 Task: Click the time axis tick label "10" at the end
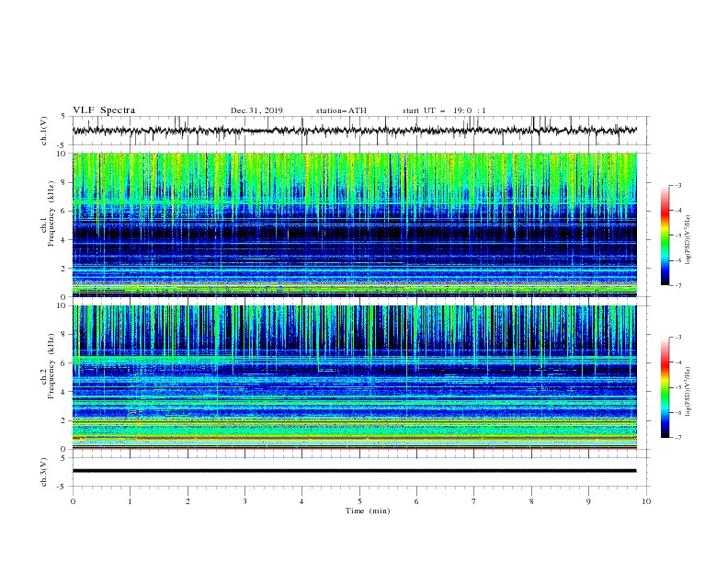tap(646, 501)
